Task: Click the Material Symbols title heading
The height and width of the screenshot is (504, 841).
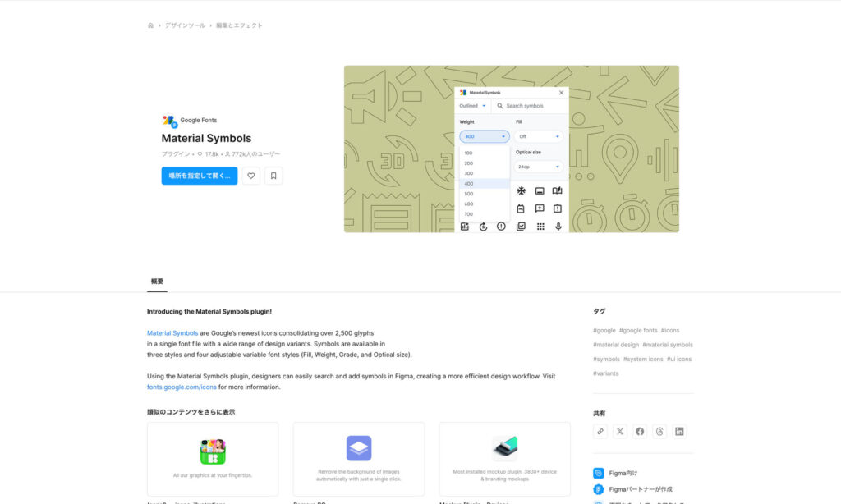Action: point(206,139)
